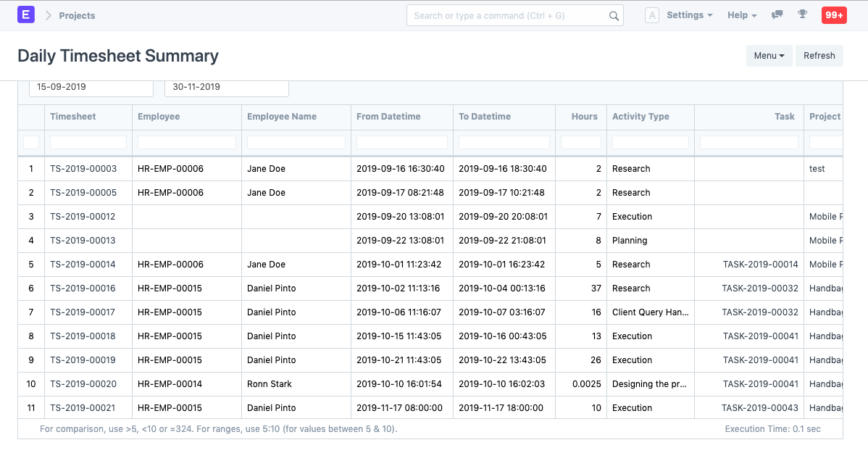Open the chat messages icon
868x461 pixels.
point(777,14)
